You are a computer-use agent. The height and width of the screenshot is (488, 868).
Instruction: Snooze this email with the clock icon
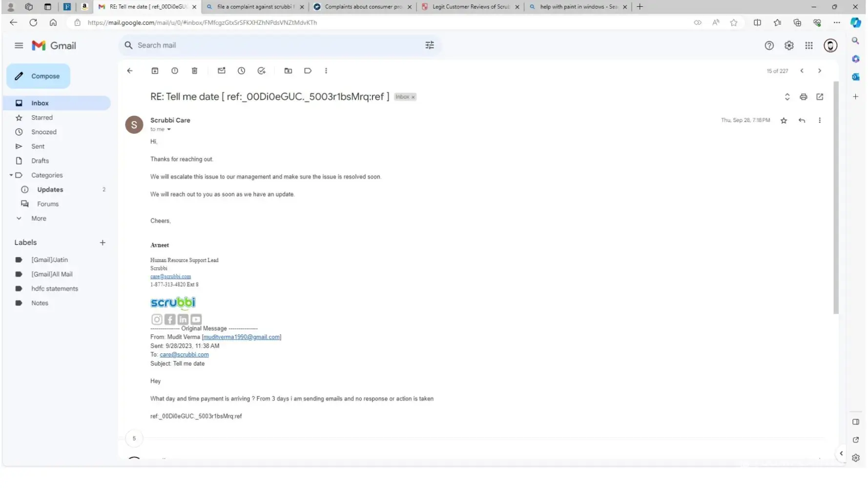point(241,71)
